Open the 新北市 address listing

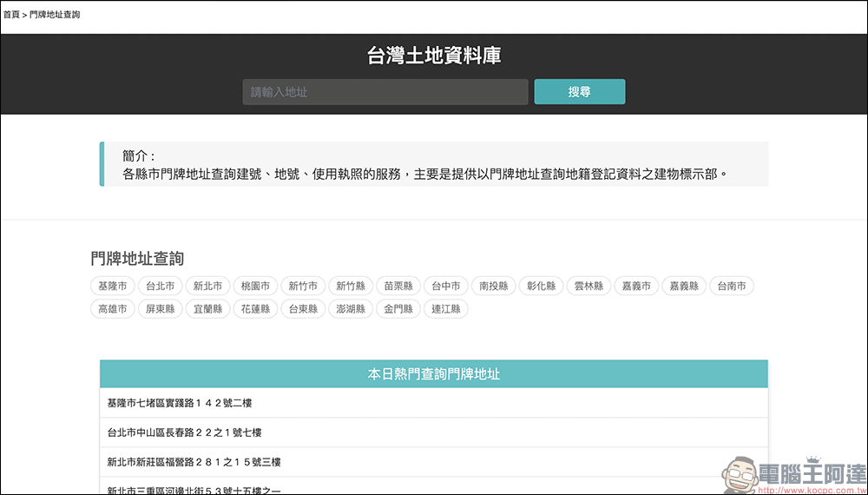[207, 286]
